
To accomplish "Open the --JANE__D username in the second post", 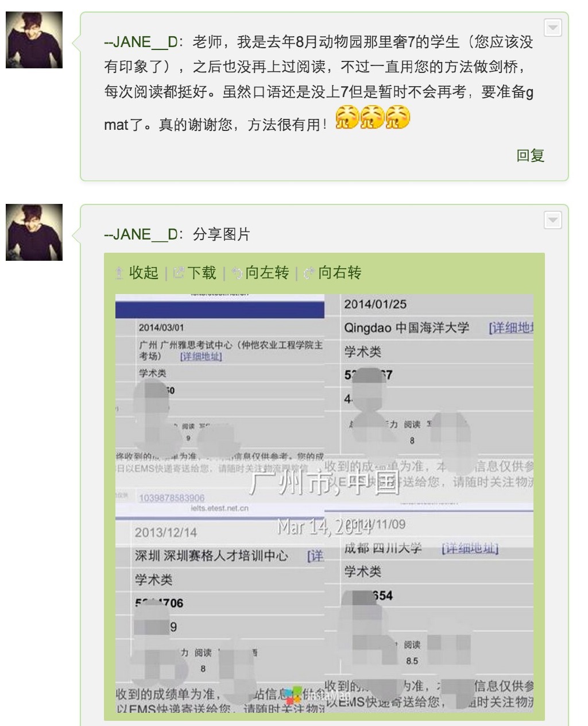I will [x=141, y=234].
